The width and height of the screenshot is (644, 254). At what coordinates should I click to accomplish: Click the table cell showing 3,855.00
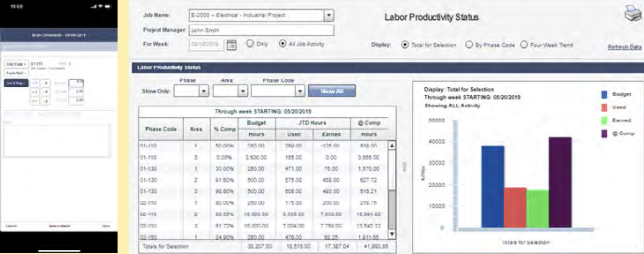pos(369,157)
